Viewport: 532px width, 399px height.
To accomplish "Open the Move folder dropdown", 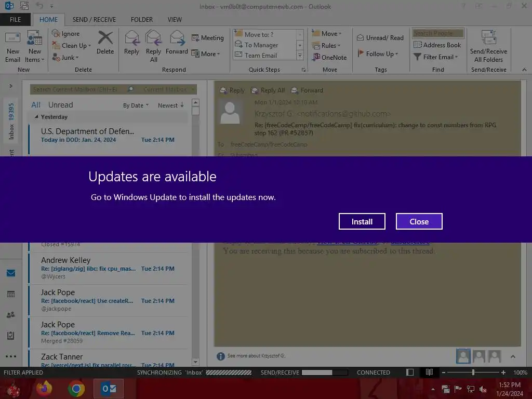I will coord(327,34).
